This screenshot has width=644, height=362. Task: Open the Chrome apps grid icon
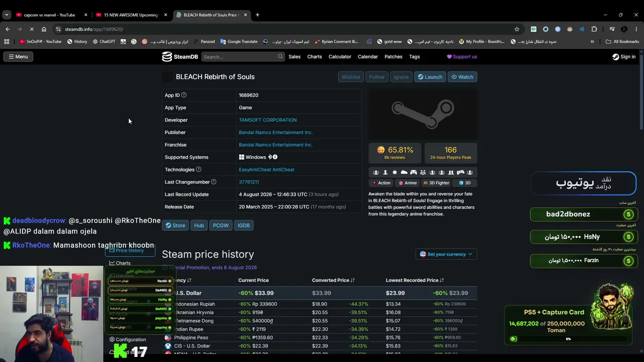click(7, 42)
